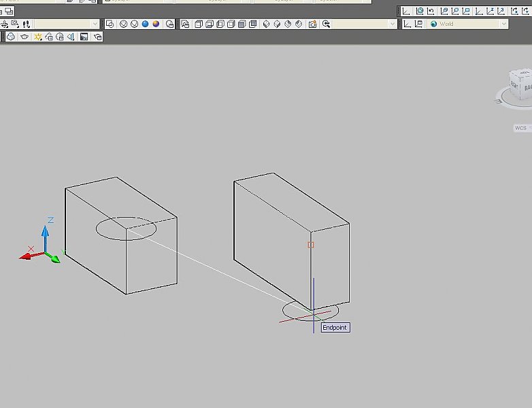Expand the blank combo box beside footsteps
The height and width of the screenshot is (408, 532).
point(95,24)
